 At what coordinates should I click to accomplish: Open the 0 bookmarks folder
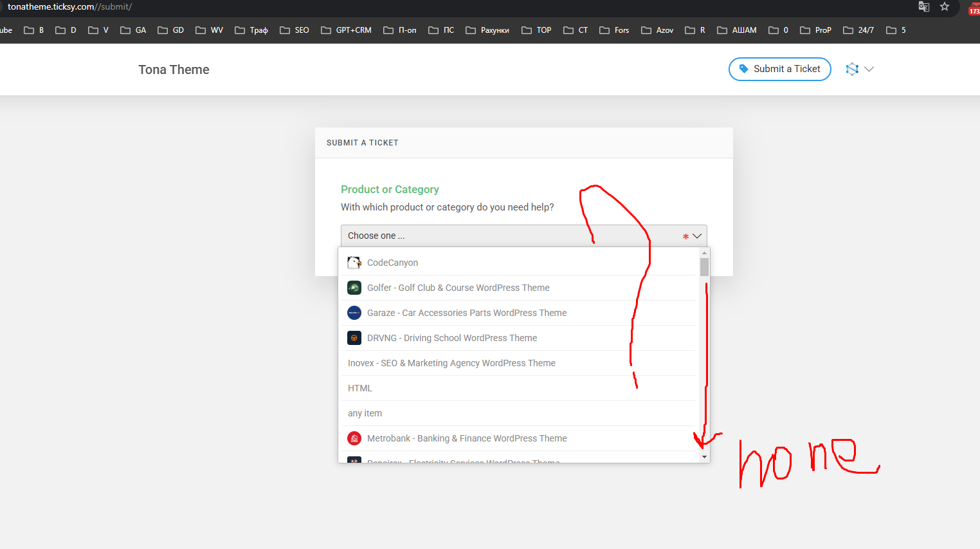[779, 30]
